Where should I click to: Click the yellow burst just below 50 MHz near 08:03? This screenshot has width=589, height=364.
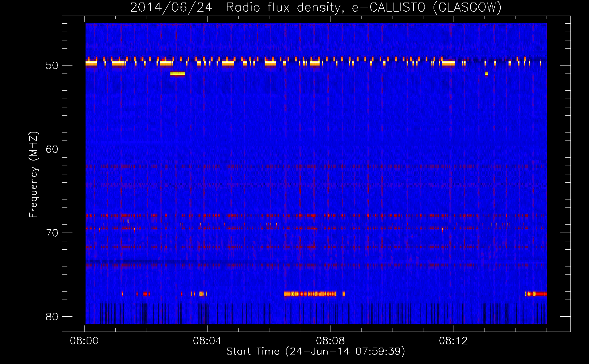click(178, 74)
